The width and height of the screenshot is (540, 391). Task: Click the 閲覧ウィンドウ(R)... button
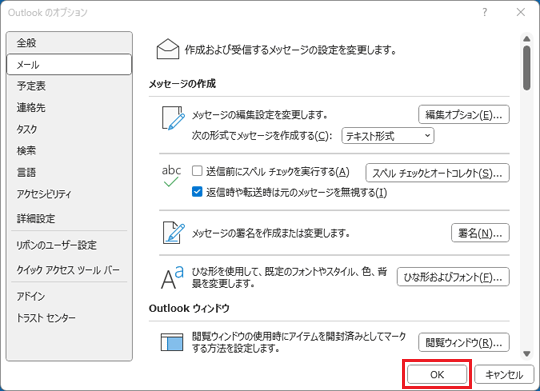pos(464,342)
